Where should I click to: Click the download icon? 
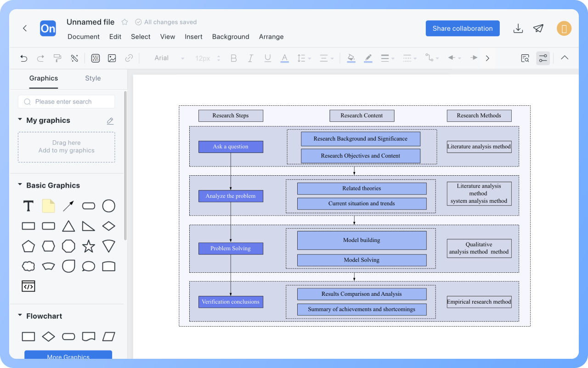(x=518, y=29)
